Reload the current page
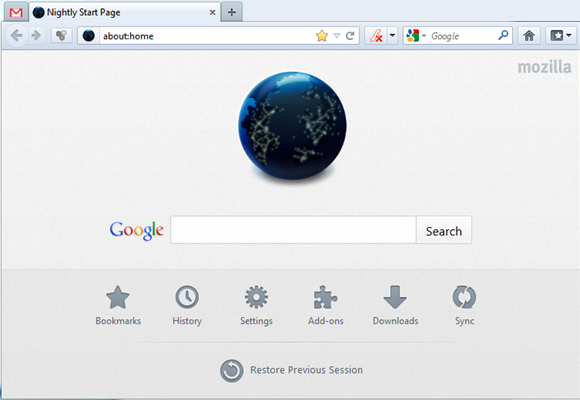Image resolution: width=580 pixels, height=400 pixels. coord(350,36)
